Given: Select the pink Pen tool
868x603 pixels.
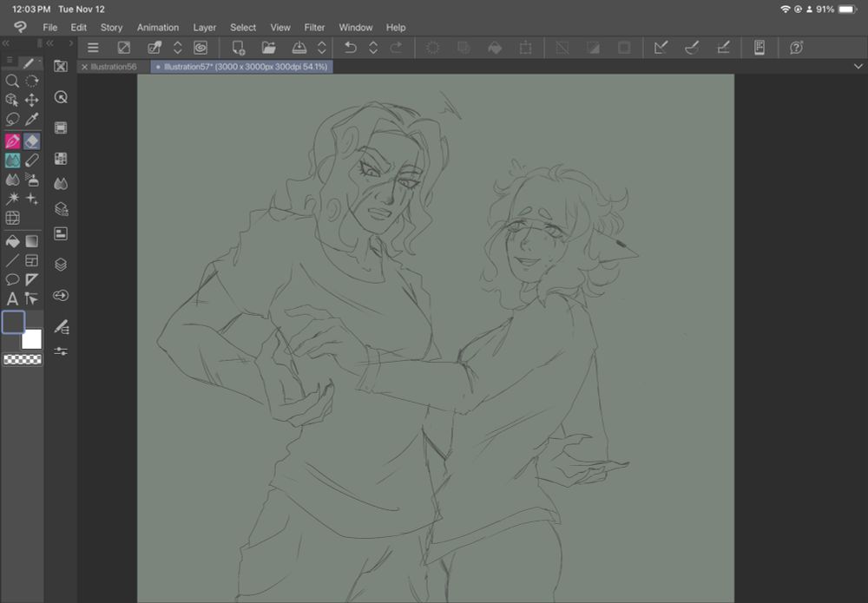Looking at the screenshot, I should [12, 141].
